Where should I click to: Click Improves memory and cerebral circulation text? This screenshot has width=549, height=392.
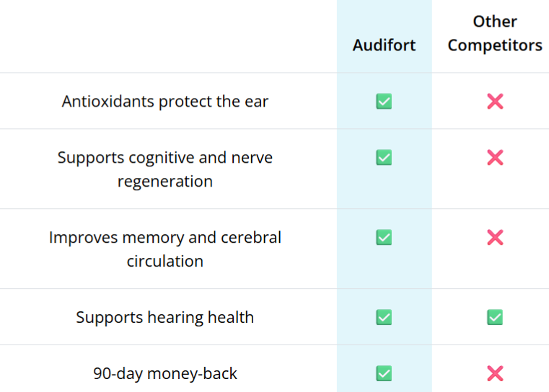(x=165, y=249)
